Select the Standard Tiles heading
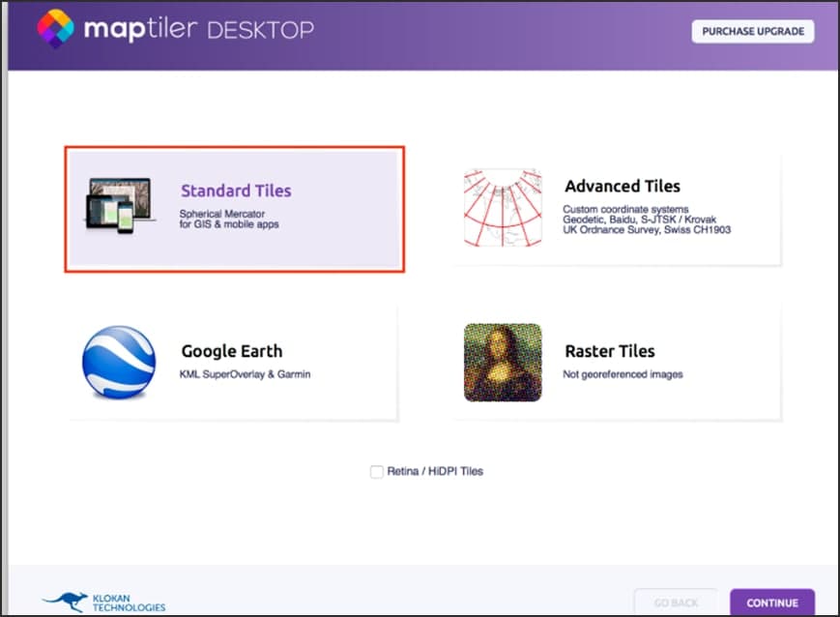The height and width of the screenshot is (617, 840). 236,191
